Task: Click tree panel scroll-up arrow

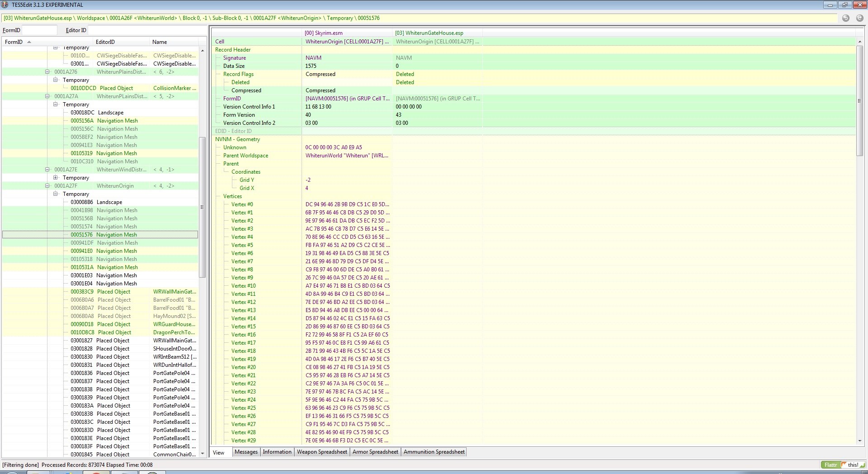Action: pos(202,51)
